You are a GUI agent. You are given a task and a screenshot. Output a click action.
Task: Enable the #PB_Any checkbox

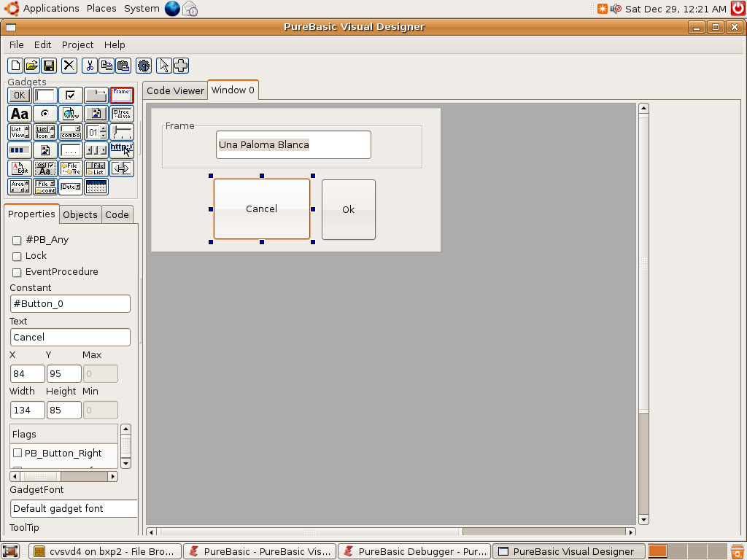pyautogui.click(x=17, y=240)
